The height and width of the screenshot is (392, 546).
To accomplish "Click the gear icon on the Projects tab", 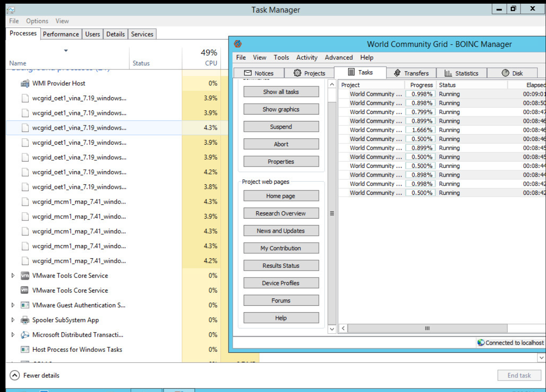I will point(297,73).
